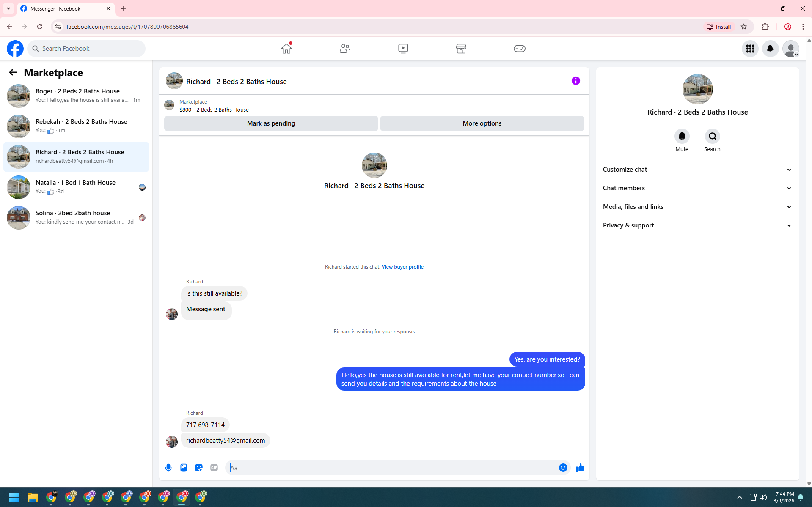
Task: Expand Chat members section
Action: pyautogui.click(x=697, y=188)
